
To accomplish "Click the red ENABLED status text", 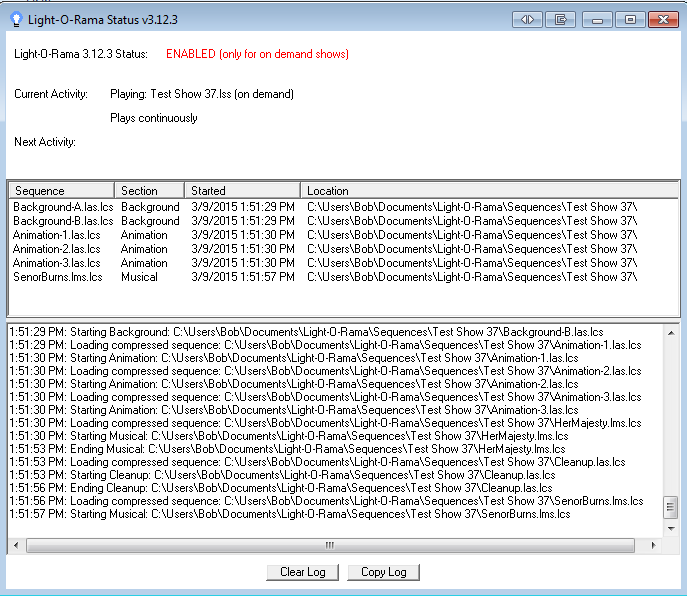I will (x=257, y=54).
